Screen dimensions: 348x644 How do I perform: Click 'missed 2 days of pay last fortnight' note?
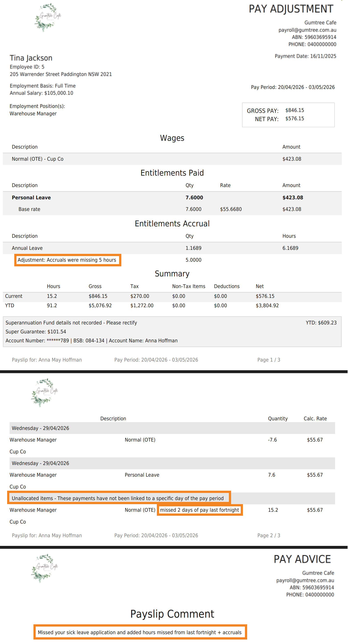200,510
